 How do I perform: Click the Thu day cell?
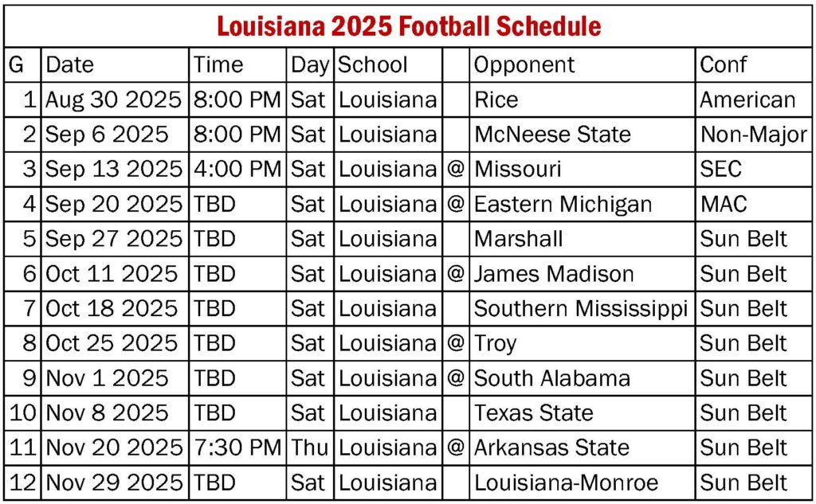pyautogui.click(x=309, y=448)
